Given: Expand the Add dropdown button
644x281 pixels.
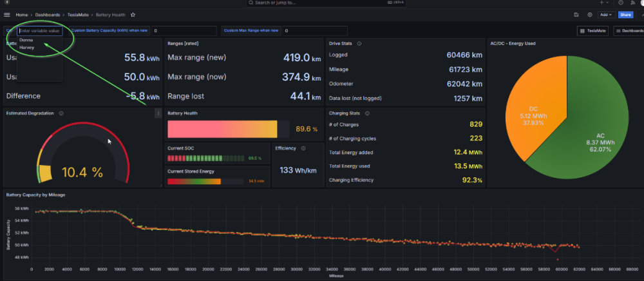Looking at the screenshot, I should click(605, 14).
